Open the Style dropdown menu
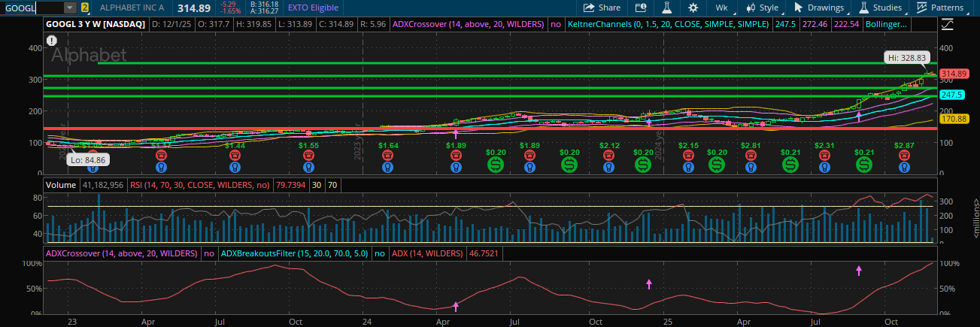 (763, 8)
